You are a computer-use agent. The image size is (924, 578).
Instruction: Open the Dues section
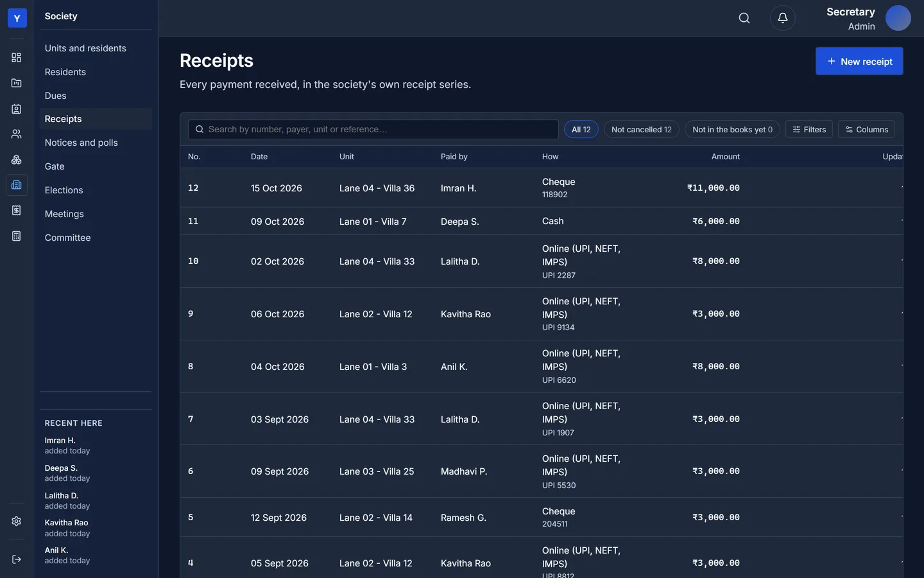(96, 96)
